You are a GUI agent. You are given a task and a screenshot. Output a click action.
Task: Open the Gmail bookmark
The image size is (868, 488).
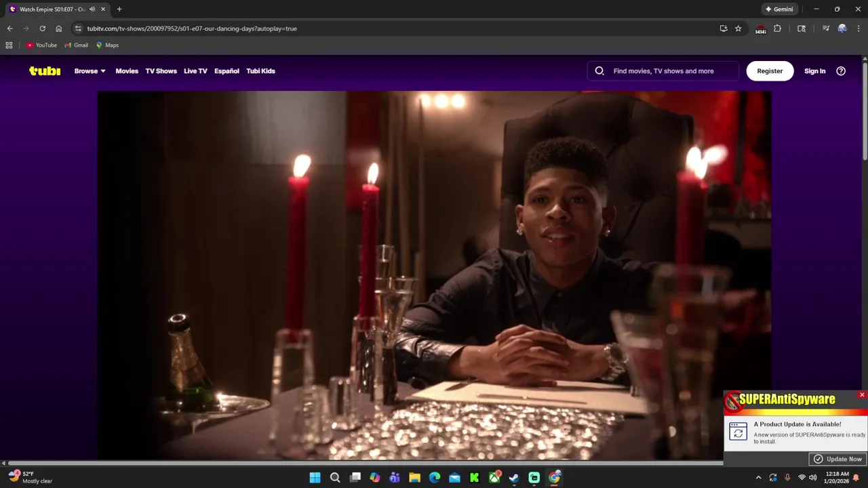click(x=76, y=45)
